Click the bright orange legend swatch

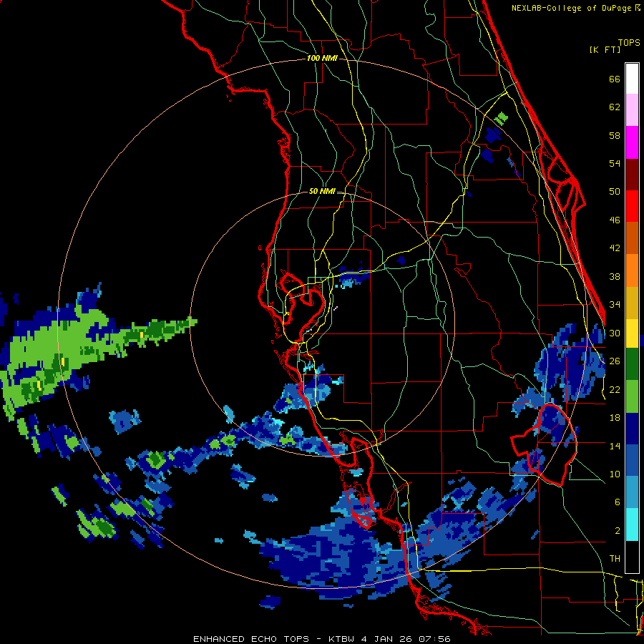[632, 270]
